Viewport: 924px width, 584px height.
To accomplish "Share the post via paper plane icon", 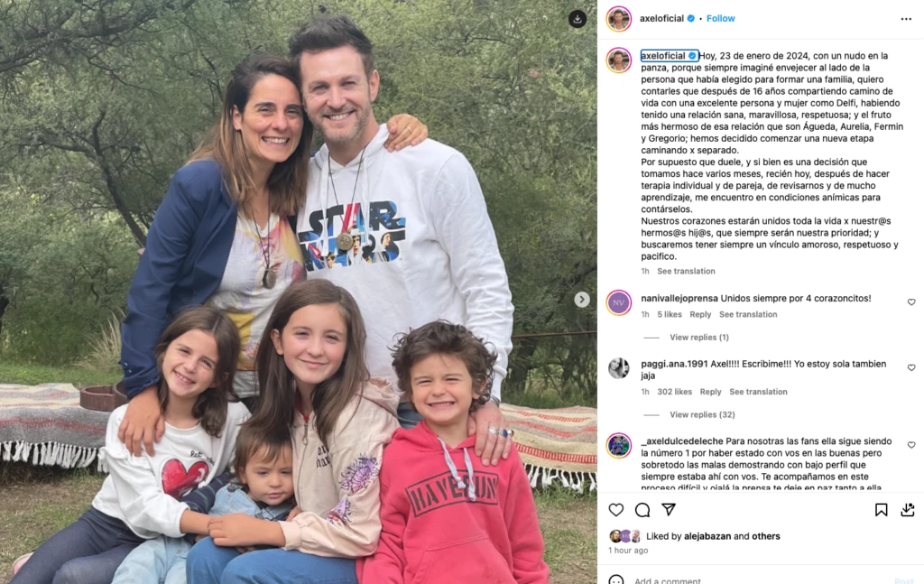I will 669,510.
